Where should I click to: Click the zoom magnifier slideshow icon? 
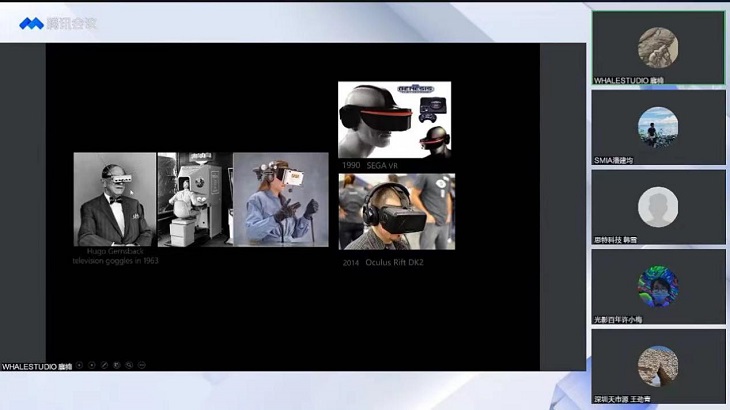click(128, 365)
